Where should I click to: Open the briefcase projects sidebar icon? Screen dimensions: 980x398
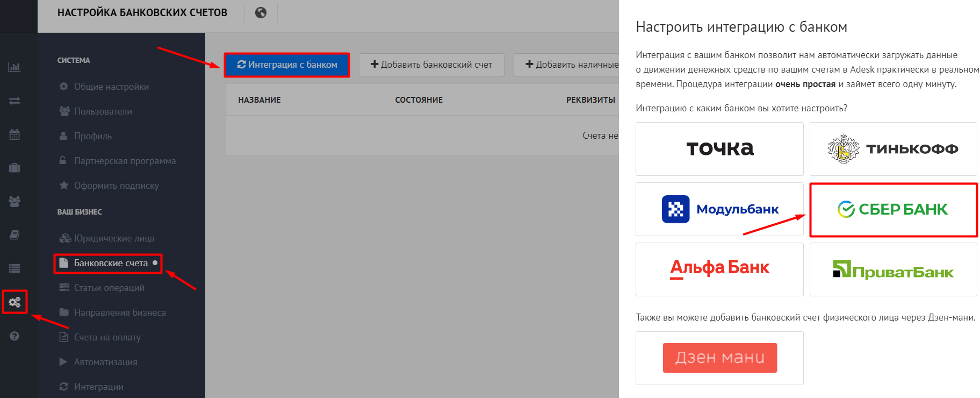pyautogui.click(x=15, y=168)
